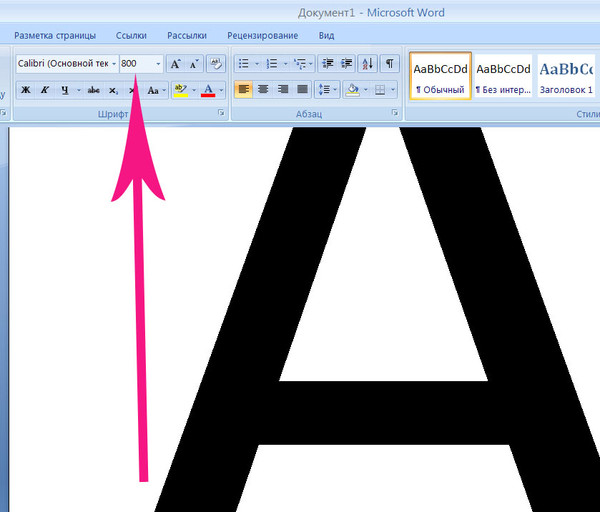Align text right
The image size is (600, 512).
click(282, 90)
